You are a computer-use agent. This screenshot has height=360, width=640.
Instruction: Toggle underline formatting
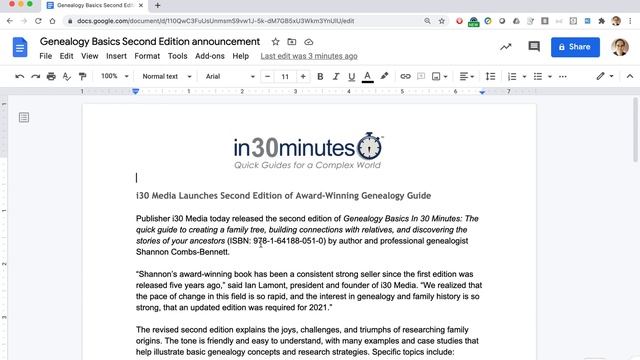click(x=351, y=76)
